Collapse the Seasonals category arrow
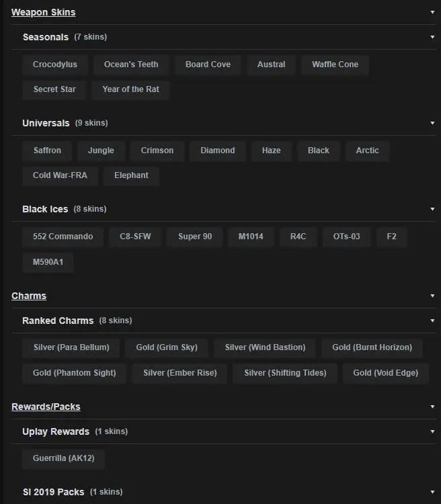The image size is (441, 504). click(432, 37)
